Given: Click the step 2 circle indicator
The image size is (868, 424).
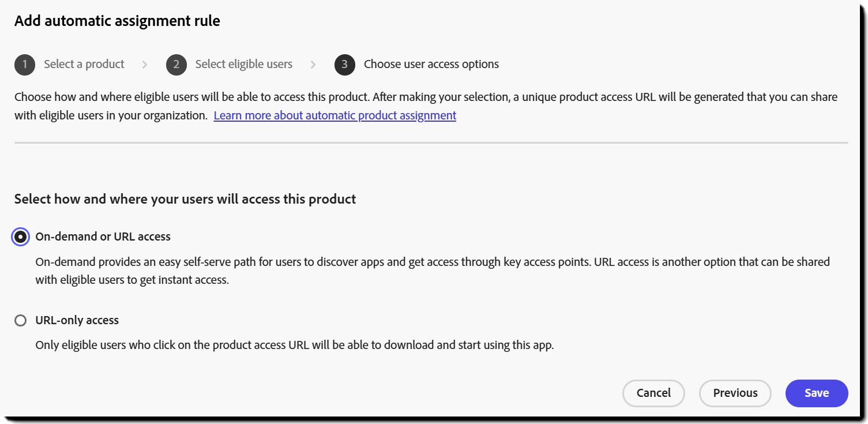Looking at the screenshot, I should click(x=176, y=65).
